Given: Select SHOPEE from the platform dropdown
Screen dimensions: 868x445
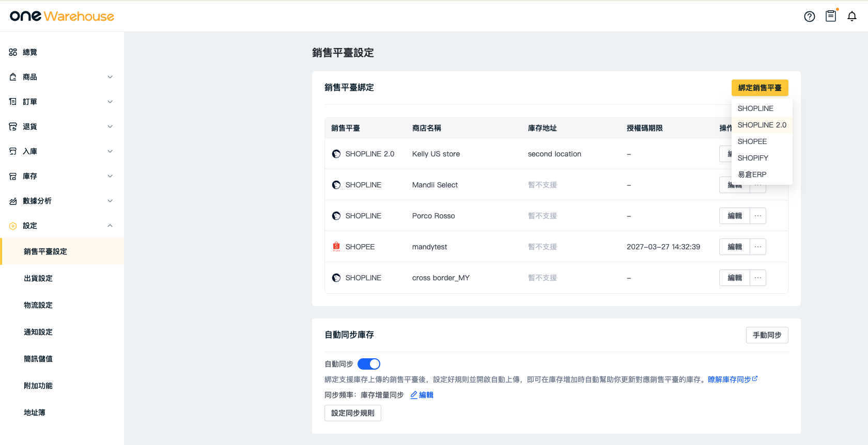Looking at the screenshot, I should click(762, 141).
